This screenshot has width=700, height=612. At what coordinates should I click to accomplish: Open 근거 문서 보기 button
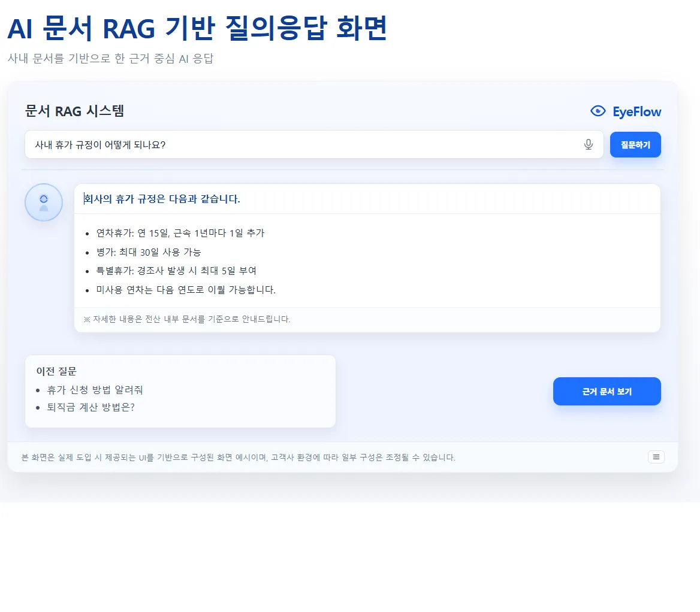(x=607, y=391)
